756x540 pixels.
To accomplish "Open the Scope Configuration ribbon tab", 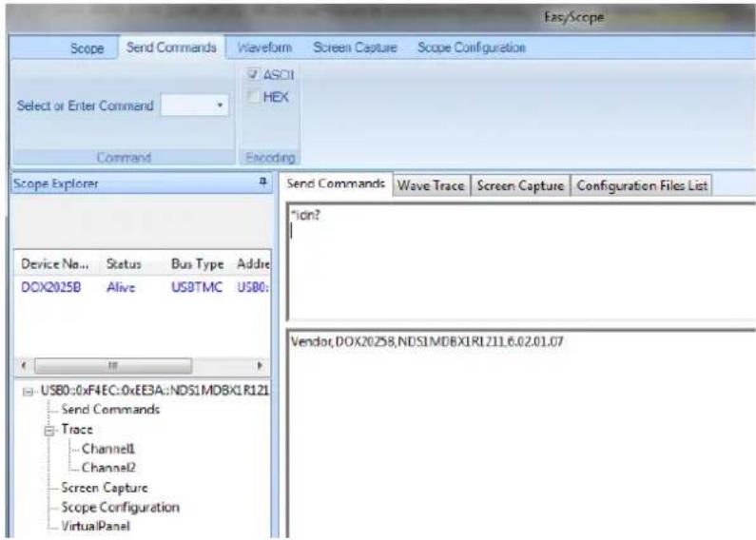I will click(471, 48).
